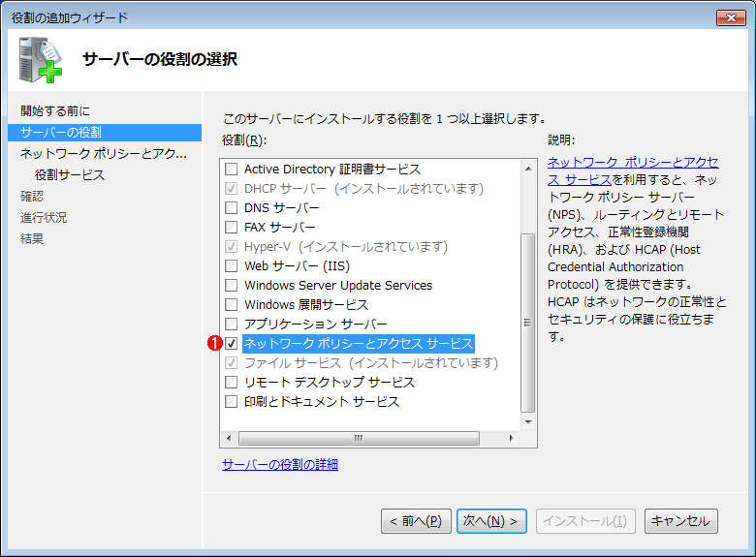This screenshot has width=756, height=557.
Task: Click the horizontal scroll right arrow
Action: tap(511, 438)
